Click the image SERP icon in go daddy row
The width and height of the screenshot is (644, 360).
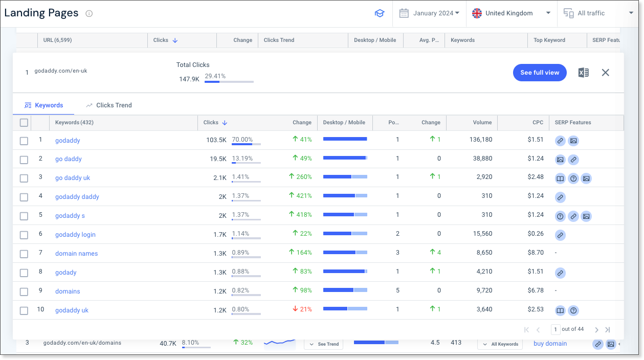pos(561,160)
